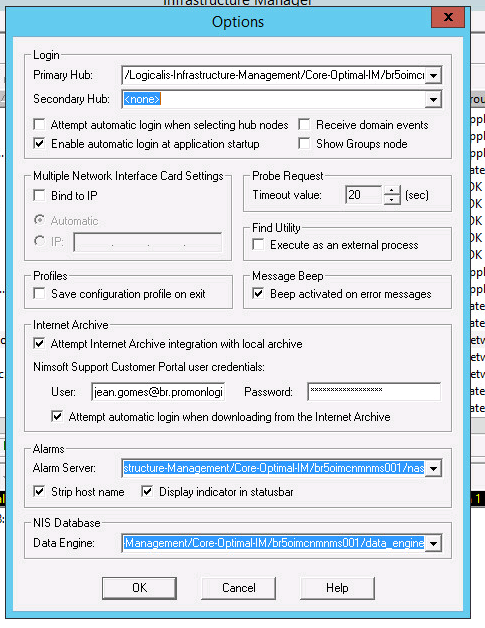Enable Save configuration profile on exit

pos(39,294)
